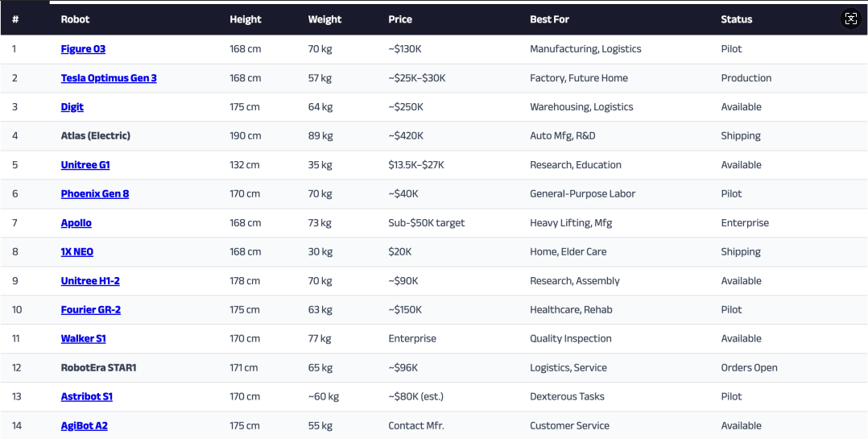Image resolution: width=868 pixels, height=439 pixels.
Task: Click the Price column header
Action: click(x=400, y=19)
